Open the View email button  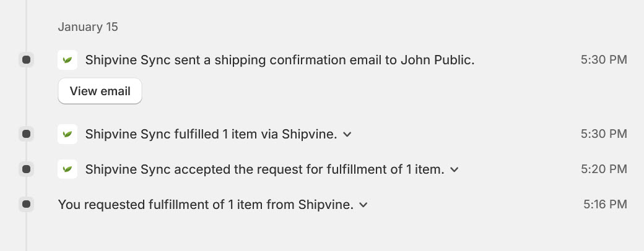coord(100,91)
